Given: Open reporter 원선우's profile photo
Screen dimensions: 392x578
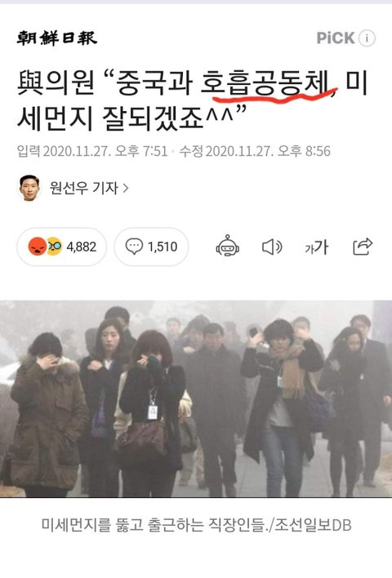Looking at the screenshot, I should tap(29, 188).
